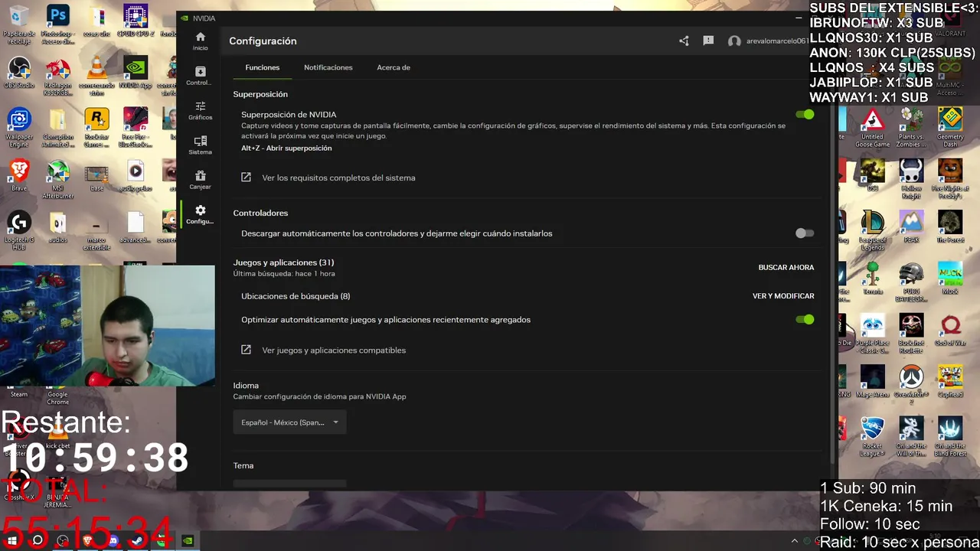Image resolution: width=980 pixels, height=551 pixels.
Task: Select the MSI Afterburner desktop icon
Action: pos(57,179)
